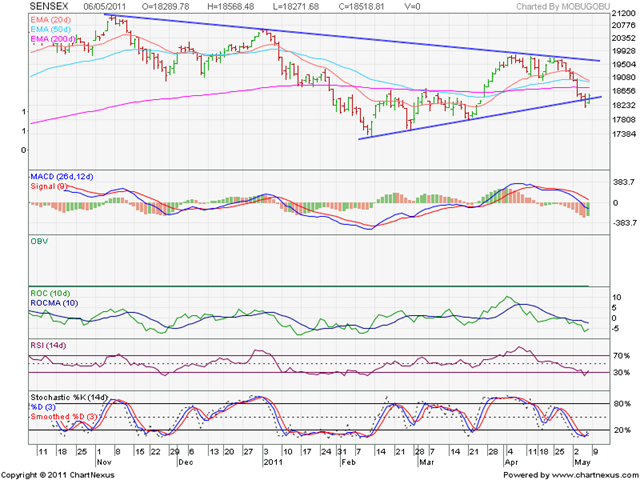Click the MACD (26d,12d) indicator label
This screenshot has width=640, height=480.
[x=62, y=177]
